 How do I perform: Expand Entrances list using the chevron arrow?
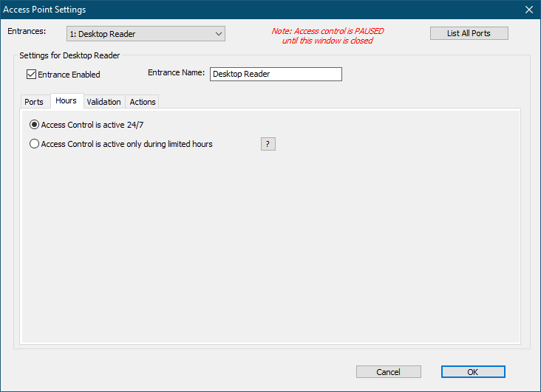(218, 34)
